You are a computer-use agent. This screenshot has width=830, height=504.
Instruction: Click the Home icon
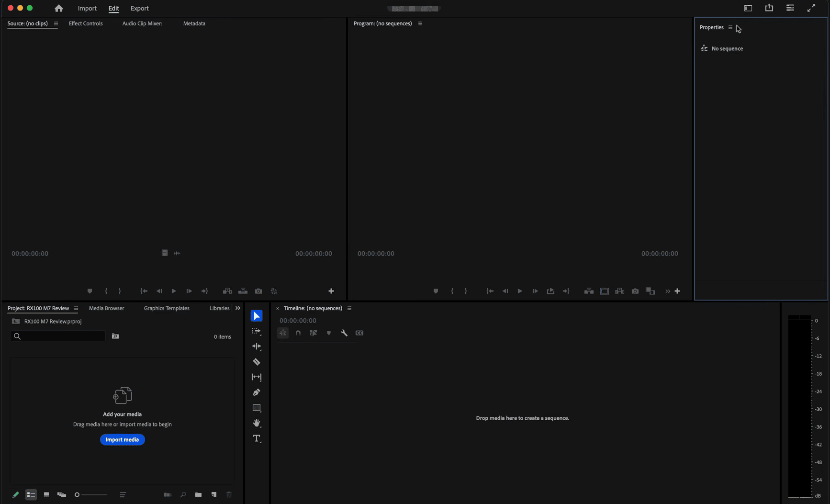[59, 8]
